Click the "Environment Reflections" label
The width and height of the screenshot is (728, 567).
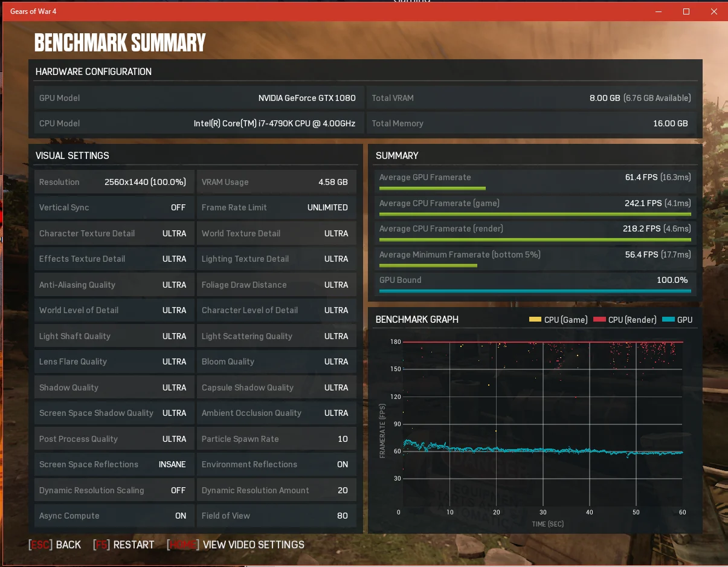click(x=250, y=464)
